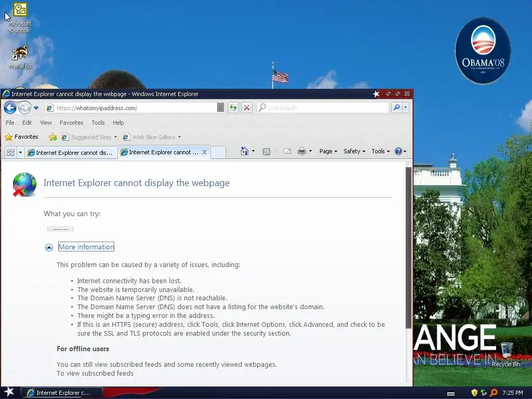Select Microsoft Outlook desktop icon
The image size is (532, 399).
point(20,18)
